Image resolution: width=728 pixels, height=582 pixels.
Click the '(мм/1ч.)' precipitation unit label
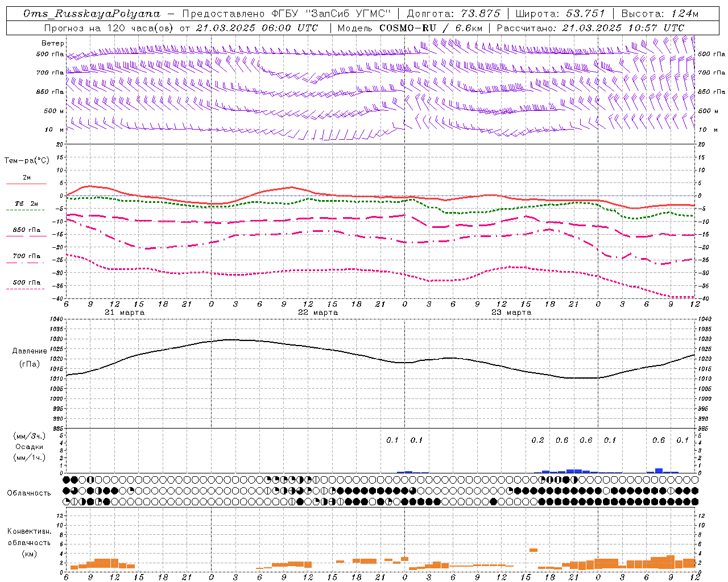pyautogui.click(x=30, y=458)
